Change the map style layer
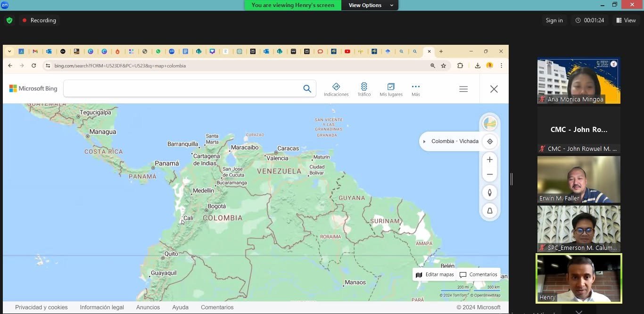This screenshot has width=644, height=314. pos(490,124)
